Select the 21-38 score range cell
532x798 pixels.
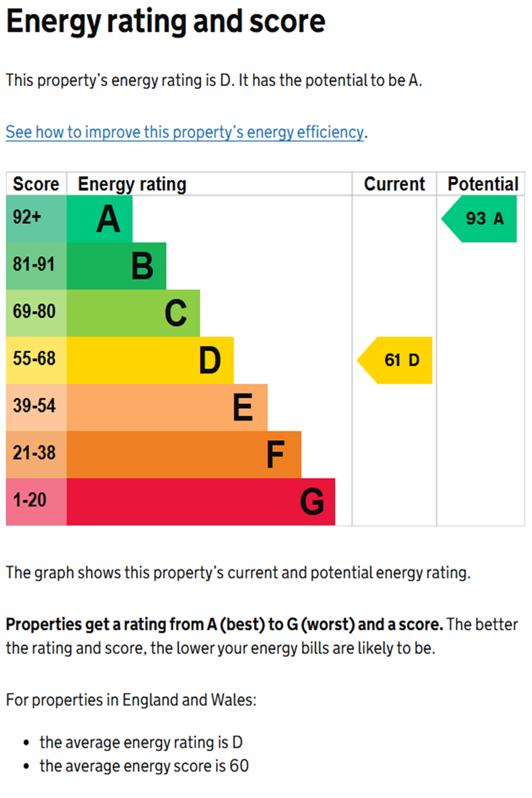36,454
